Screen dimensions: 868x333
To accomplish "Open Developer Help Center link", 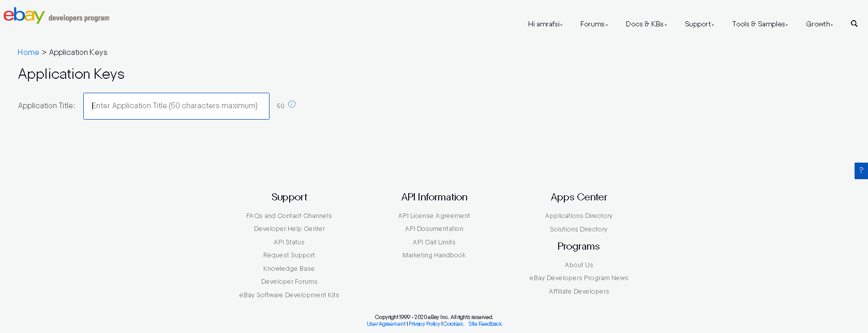I will [290, 229].
